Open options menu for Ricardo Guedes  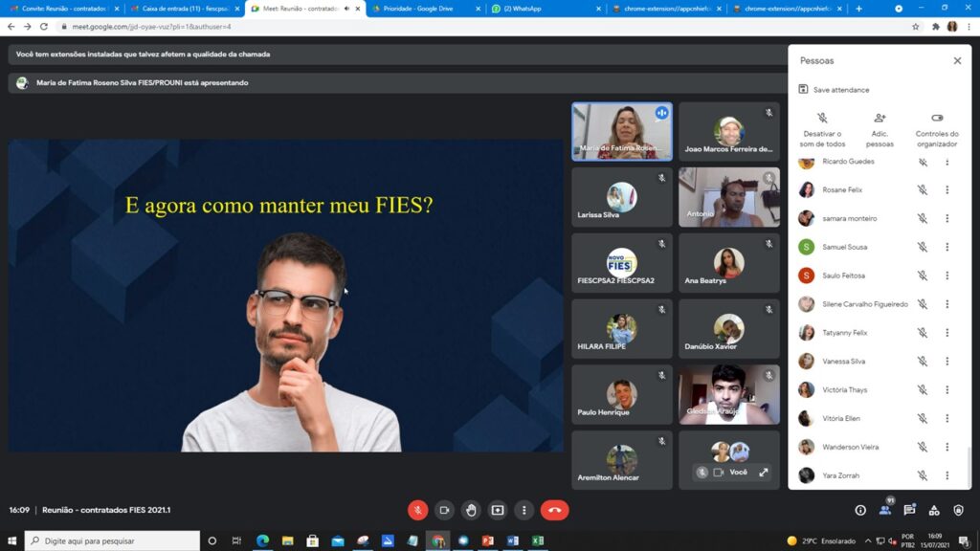tap(947, 162)
